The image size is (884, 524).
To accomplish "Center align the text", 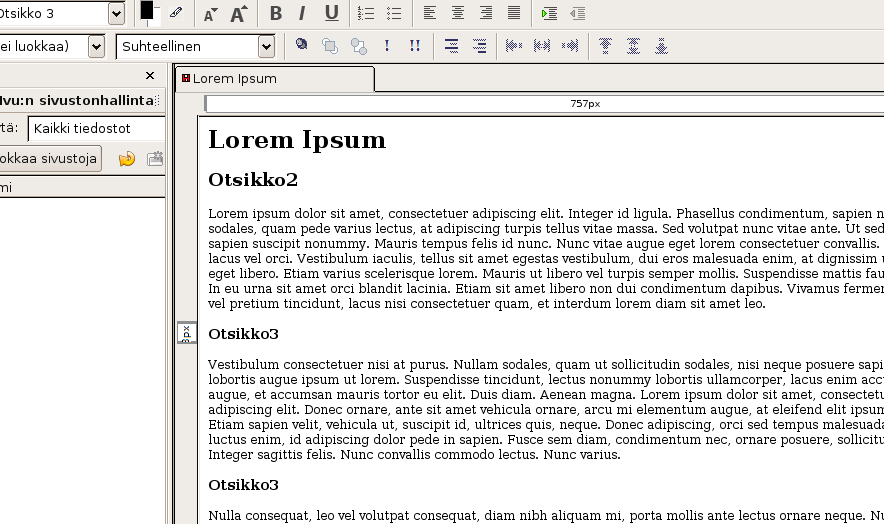I will 458,13.
